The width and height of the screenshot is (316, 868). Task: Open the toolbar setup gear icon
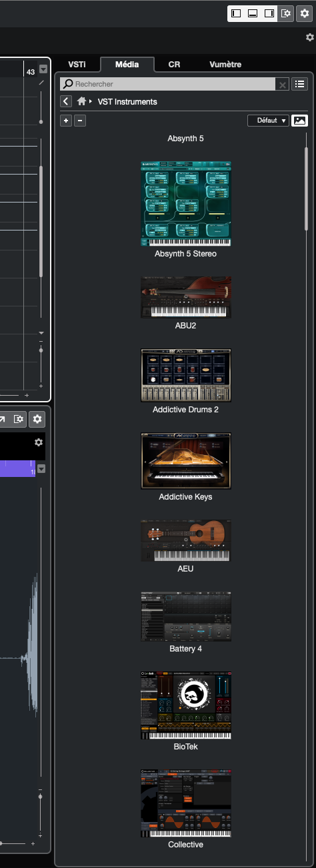304,13
